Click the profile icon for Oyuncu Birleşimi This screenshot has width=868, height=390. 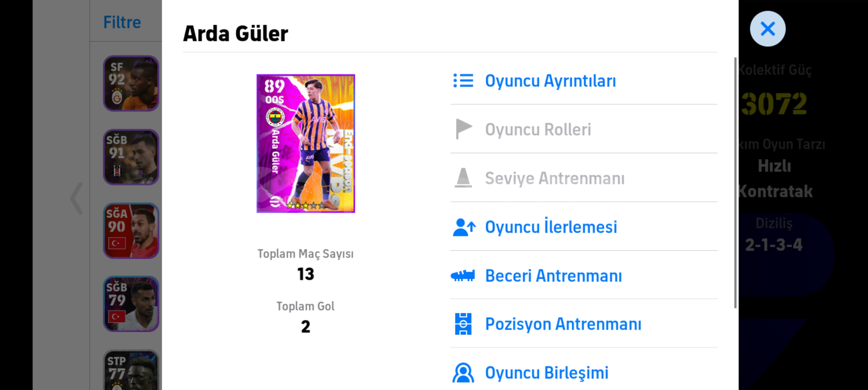(463, 373)
